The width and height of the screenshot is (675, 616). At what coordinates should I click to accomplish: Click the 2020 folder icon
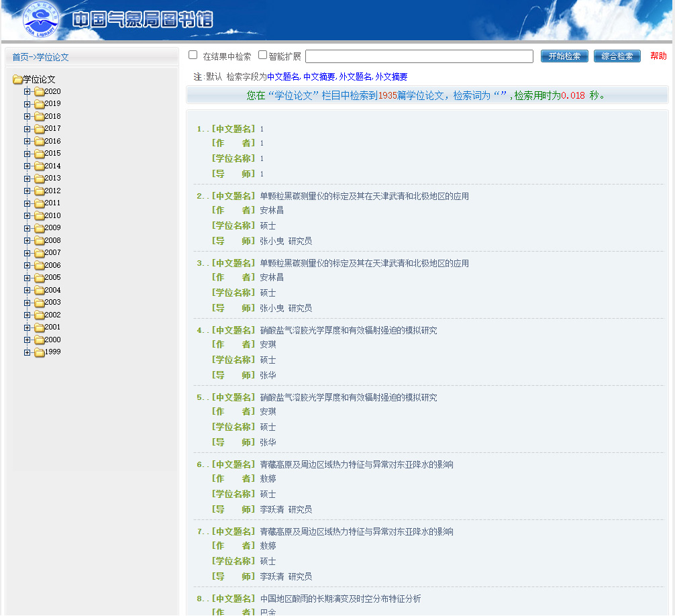click(39, 92)
